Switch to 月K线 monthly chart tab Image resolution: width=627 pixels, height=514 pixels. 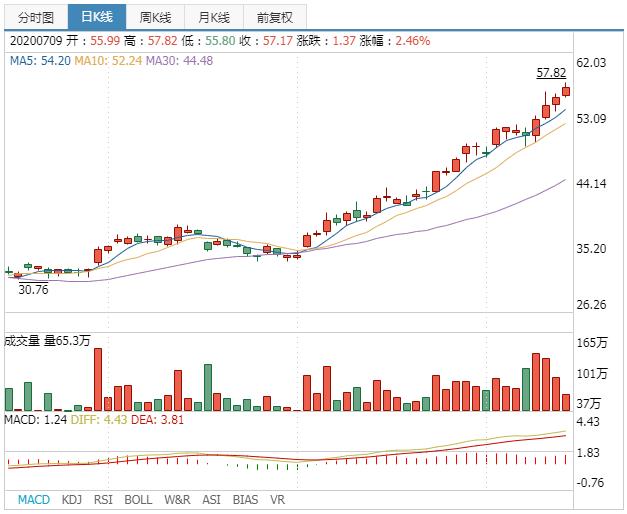pyautogui.click(x=213, y=17)
